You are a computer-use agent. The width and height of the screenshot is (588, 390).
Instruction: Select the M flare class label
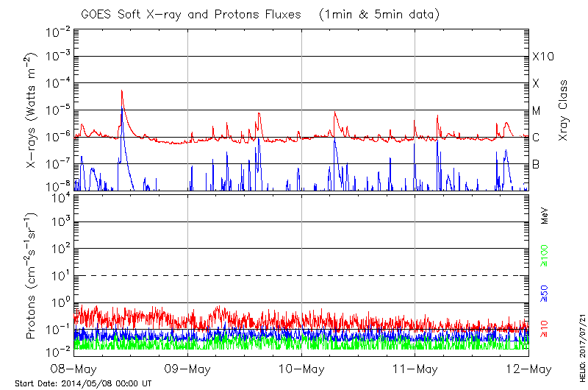537,111
